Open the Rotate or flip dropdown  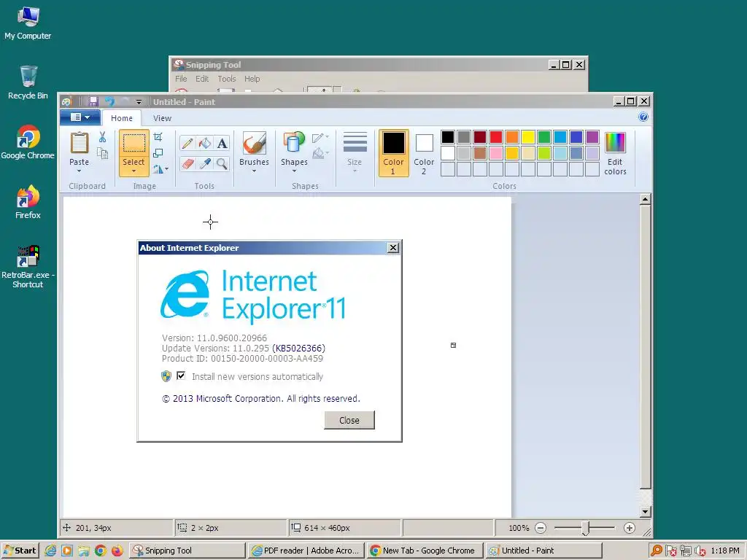click(x=160, y=169)
